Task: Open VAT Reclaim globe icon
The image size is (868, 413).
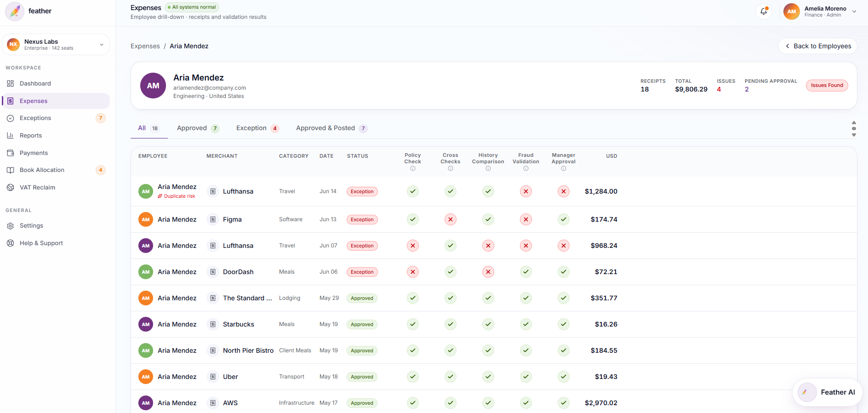Action: 10,188
